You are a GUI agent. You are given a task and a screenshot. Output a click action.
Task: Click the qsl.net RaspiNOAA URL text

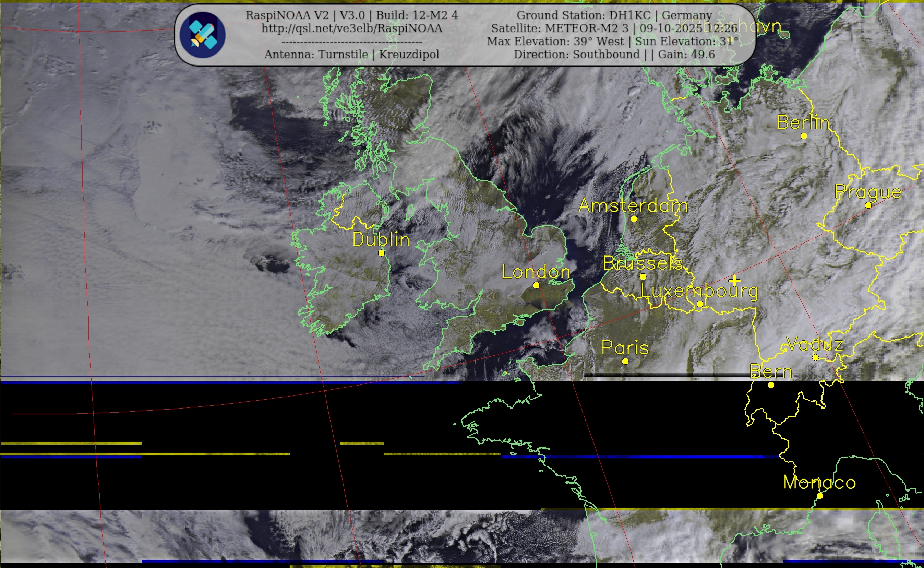351,28
